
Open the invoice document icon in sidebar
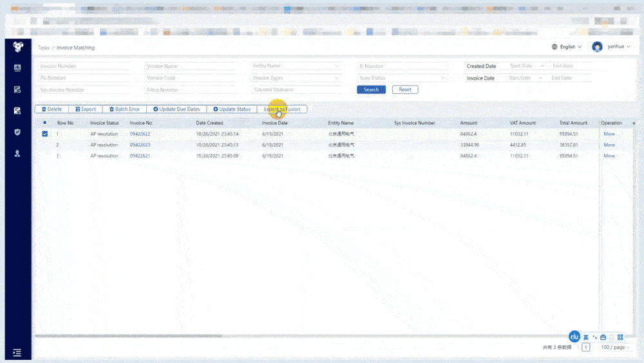coord(17,89)
